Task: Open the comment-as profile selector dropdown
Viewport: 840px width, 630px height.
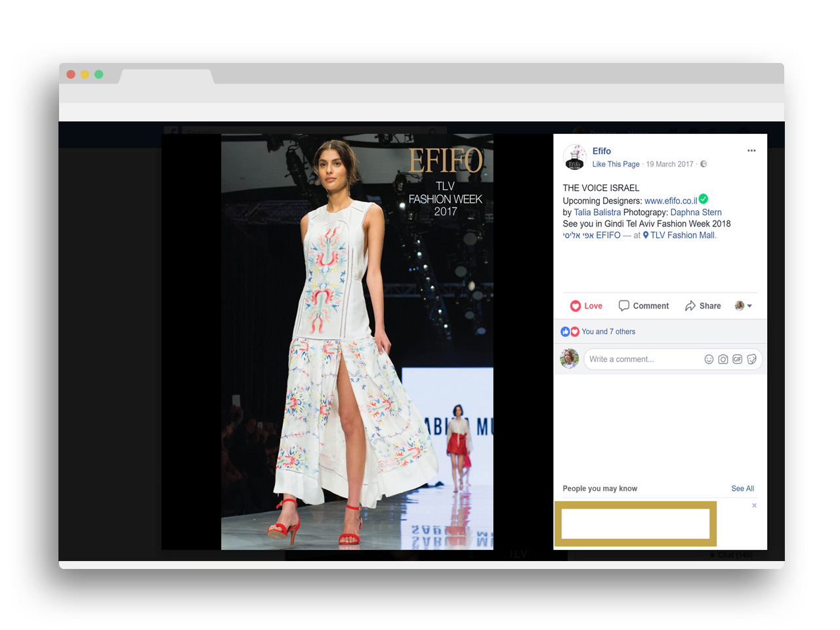Action: [x=743, y=306]
